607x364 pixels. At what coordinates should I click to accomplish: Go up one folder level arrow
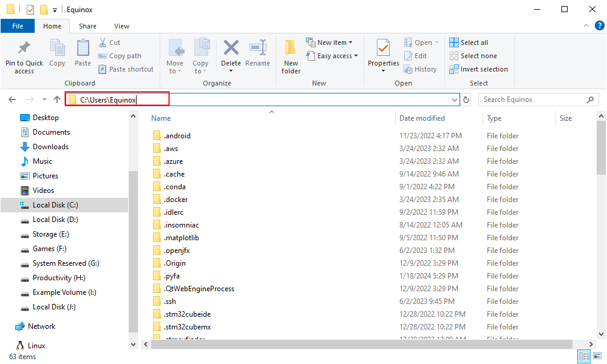57,99
